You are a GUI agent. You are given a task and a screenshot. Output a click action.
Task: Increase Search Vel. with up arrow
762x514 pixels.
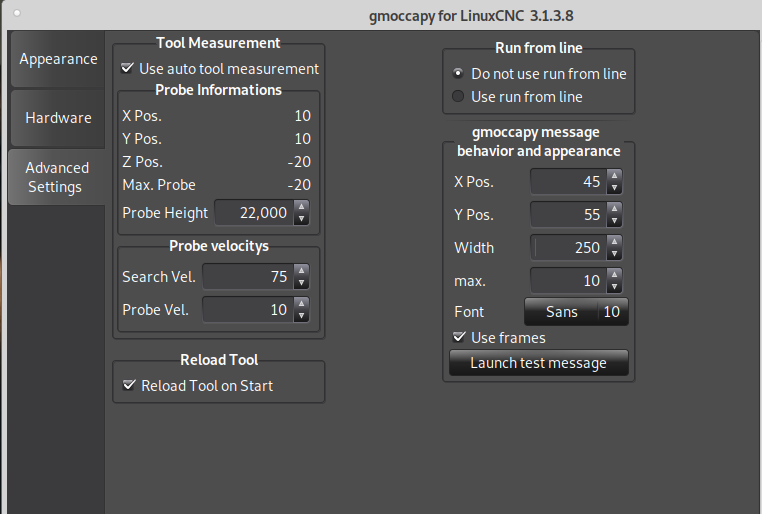coord(301,271)
